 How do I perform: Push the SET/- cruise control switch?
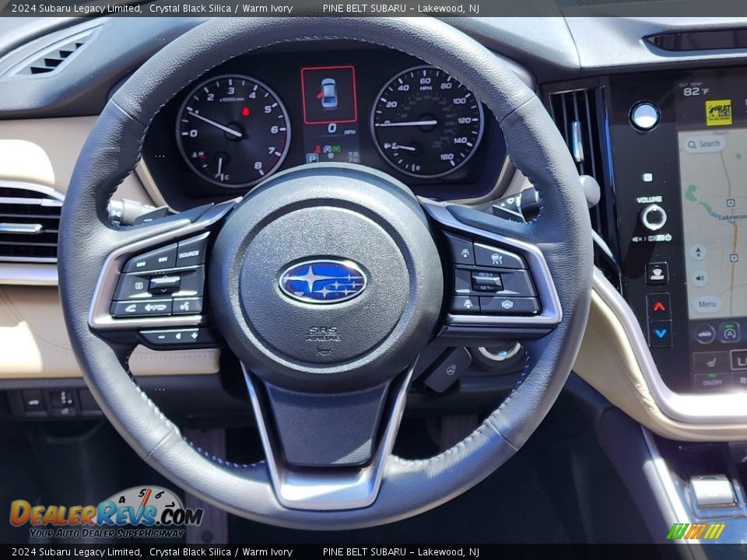tap(487, 286)
